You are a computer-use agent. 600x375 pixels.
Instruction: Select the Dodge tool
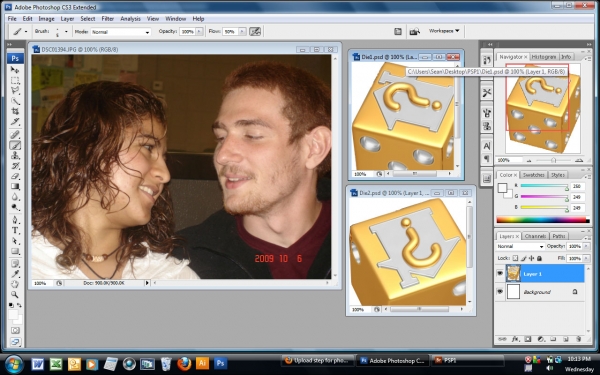(15, 207)
